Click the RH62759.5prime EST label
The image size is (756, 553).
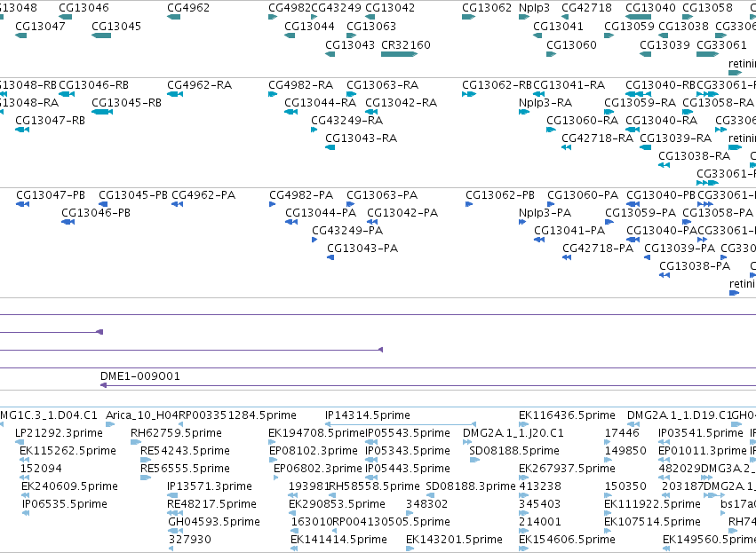[x=176, y=433]
